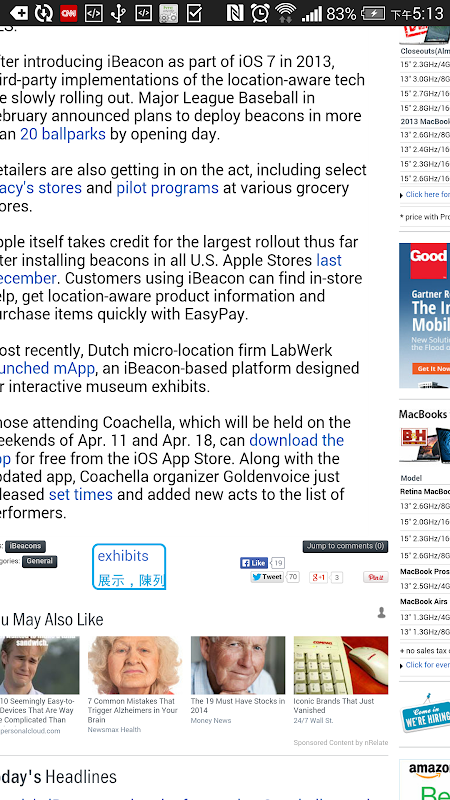
Task: Click the '24/7 Wall St.' source label
Action: pos(313,720)
